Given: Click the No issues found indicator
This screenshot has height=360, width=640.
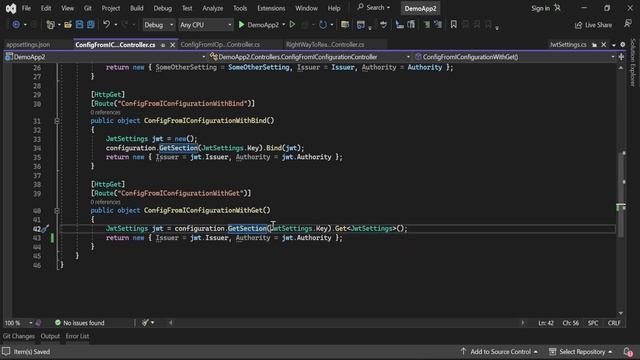Looking at the screenshot, I should [80, 323].
